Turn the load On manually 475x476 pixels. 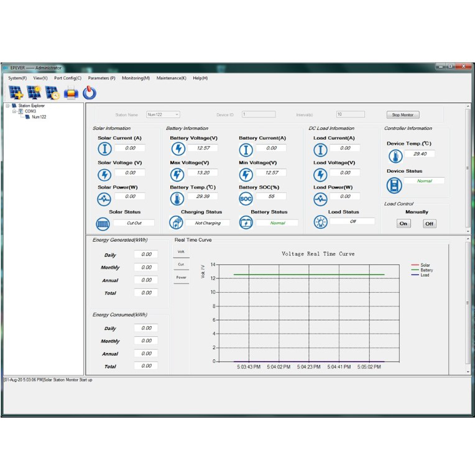[404, 224]
